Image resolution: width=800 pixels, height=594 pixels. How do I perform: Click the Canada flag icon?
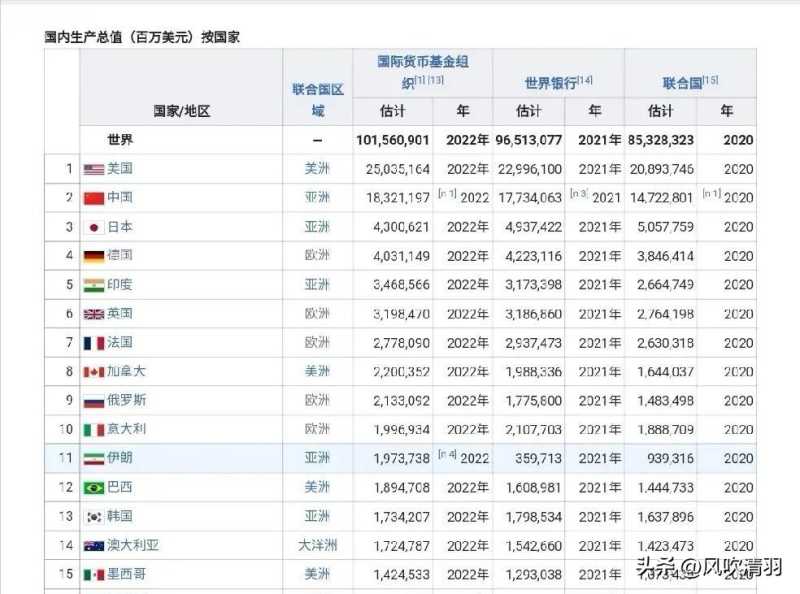[94, 372]
